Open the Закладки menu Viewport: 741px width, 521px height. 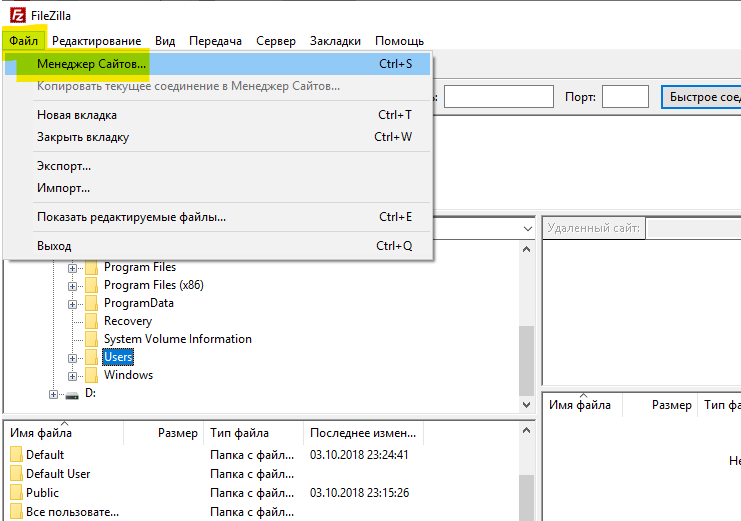[335, 41]
